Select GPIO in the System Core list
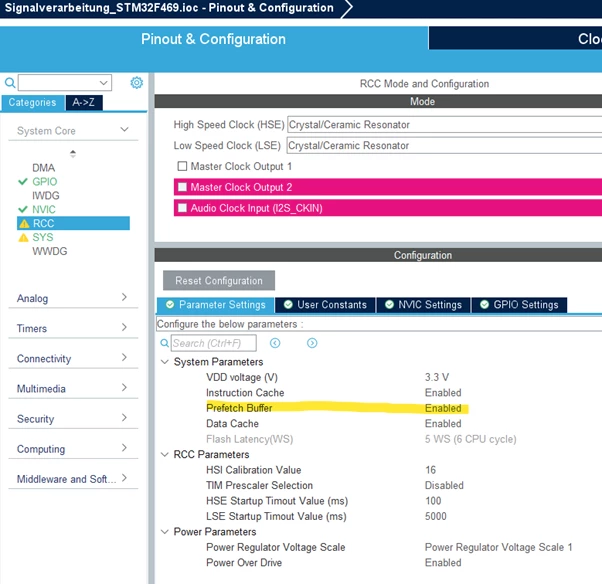602x584 pixels. tap(45, 181)
